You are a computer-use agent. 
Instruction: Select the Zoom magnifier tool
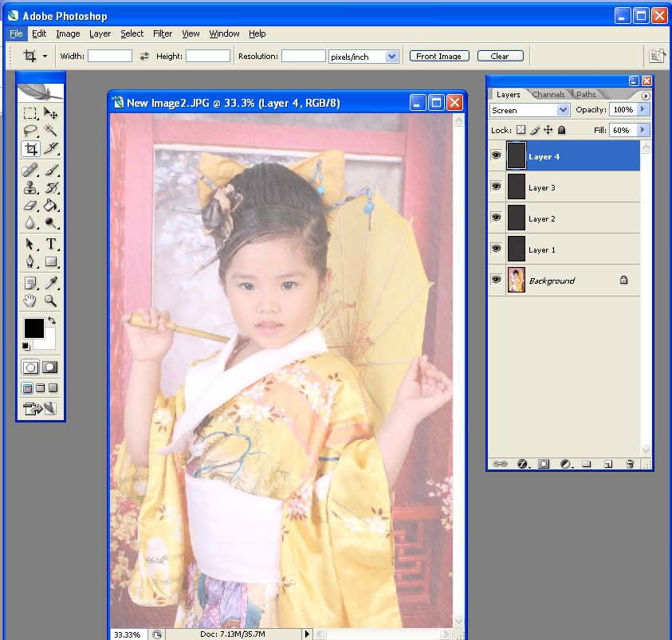point(51,300)
